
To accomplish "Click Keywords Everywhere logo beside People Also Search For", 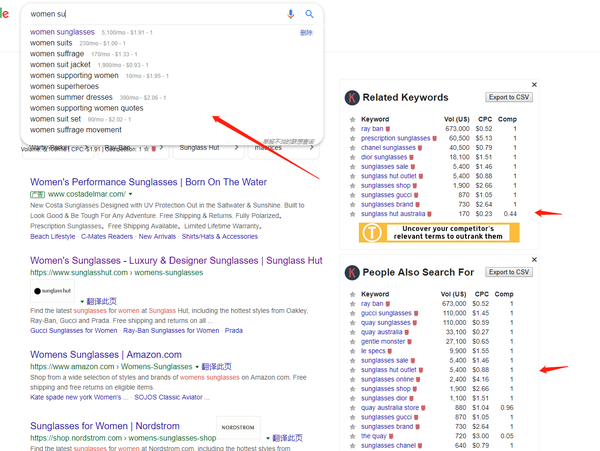I will 352,272.
